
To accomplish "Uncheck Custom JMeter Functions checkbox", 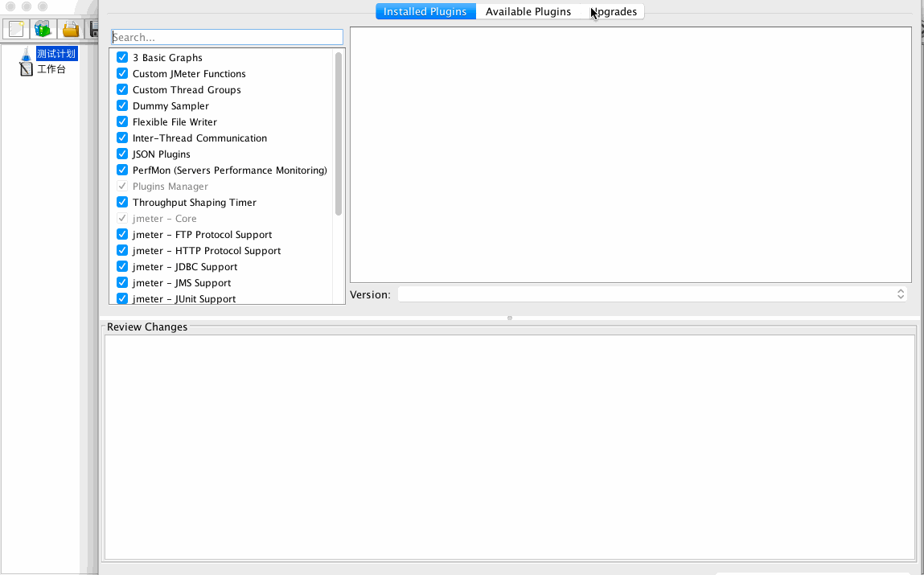I will [122, 73].
